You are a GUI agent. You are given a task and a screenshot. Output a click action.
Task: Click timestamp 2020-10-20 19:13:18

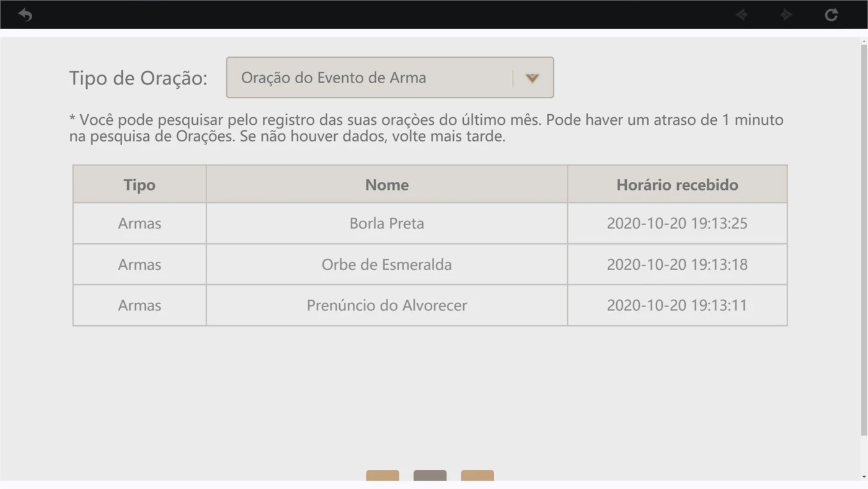tap(677, 264)
